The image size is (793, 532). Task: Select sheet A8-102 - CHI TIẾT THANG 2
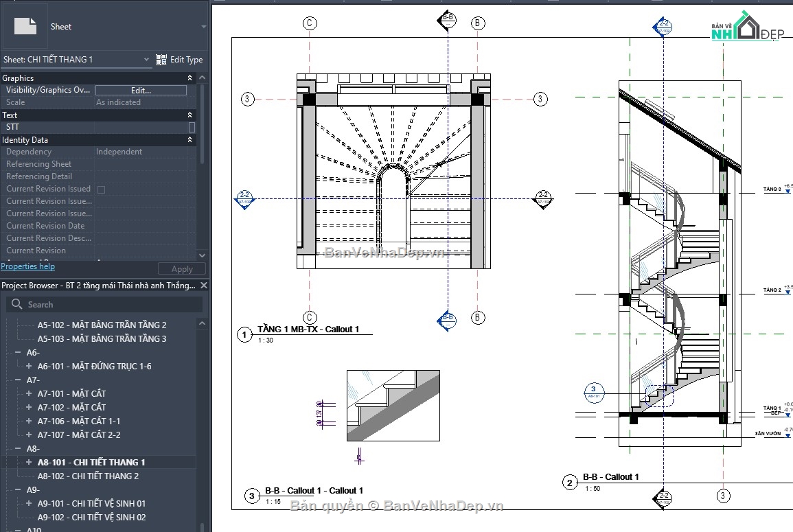[x=88, y=476]
